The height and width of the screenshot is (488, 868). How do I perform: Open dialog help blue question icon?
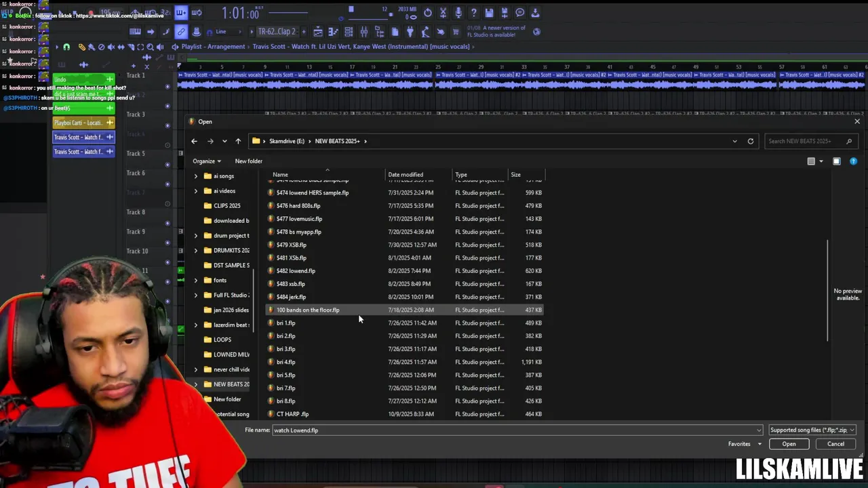pyautogui.click(x=853, y=161)
